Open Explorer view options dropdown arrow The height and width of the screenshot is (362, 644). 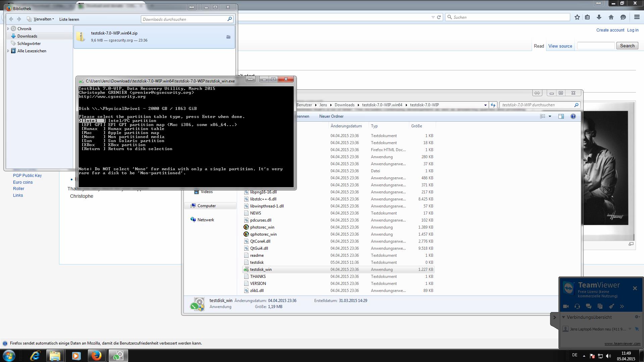[x=550, y=116]
